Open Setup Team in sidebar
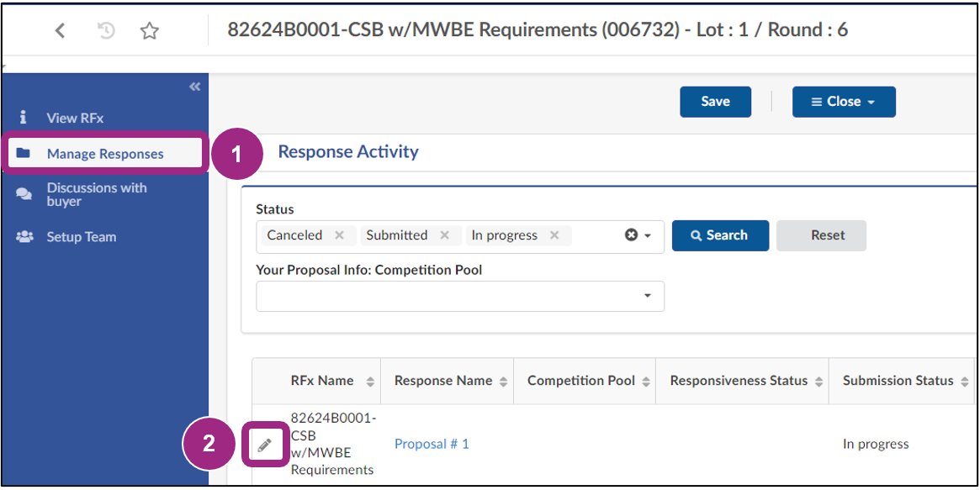980x490 pixels. pos(82,237)
